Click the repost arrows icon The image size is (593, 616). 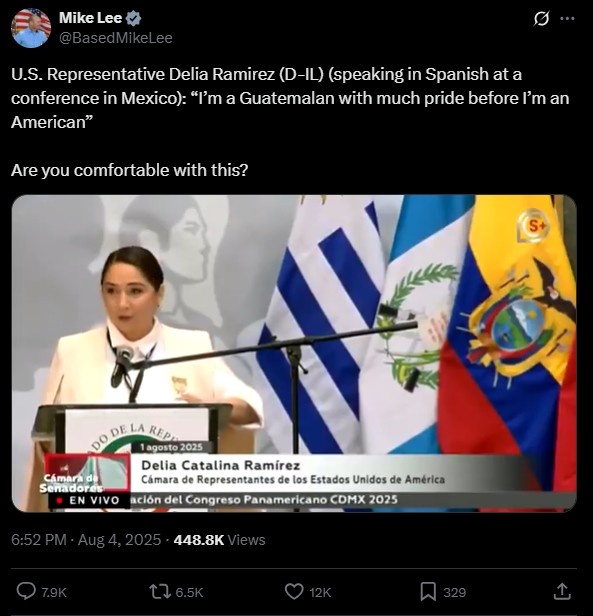point(160,592)
